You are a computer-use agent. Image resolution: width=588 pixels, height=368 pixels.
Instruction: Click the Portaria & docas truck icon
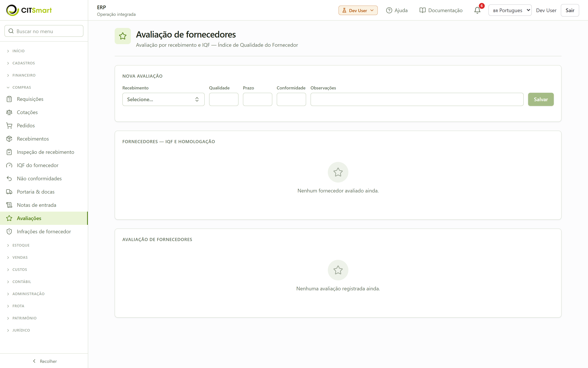[9, 192]
